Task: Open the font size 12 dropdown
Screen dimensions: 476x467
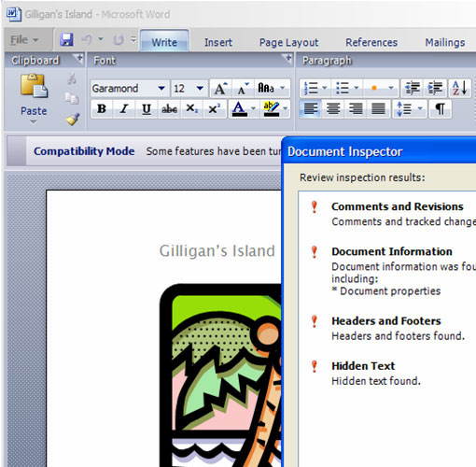Action: pos(200,89)
